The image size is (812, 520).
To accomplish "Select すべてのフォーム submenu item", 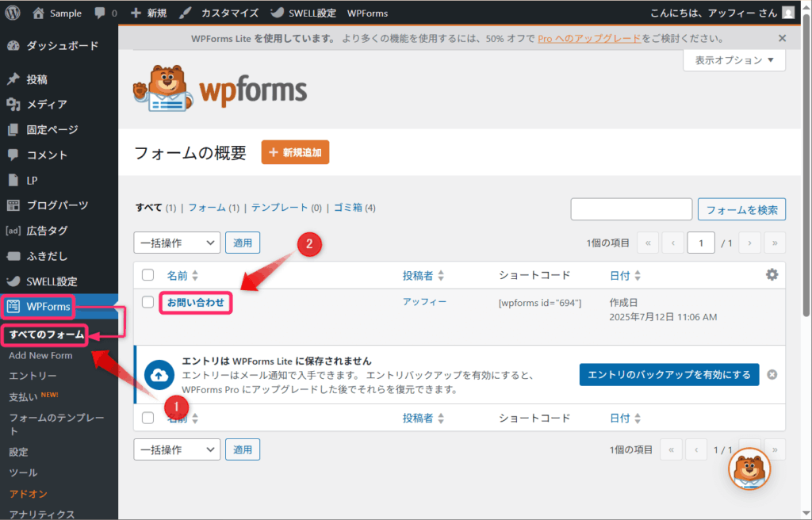I will coord(47,335).
